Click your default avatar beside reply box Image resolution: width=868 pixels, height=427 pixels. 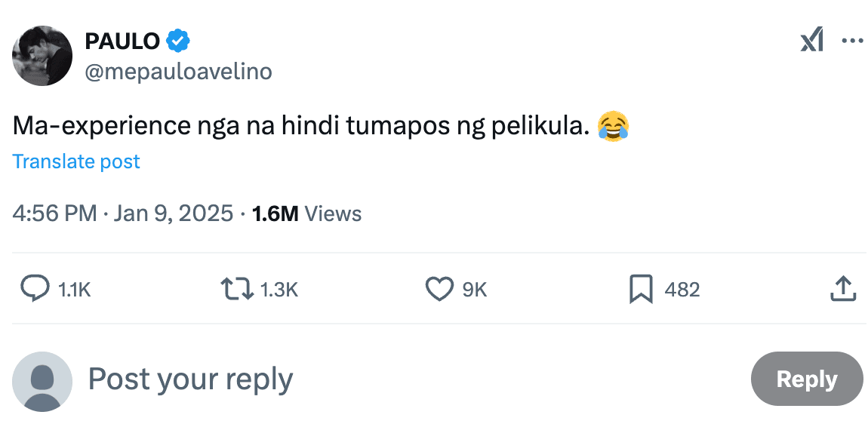42,381
